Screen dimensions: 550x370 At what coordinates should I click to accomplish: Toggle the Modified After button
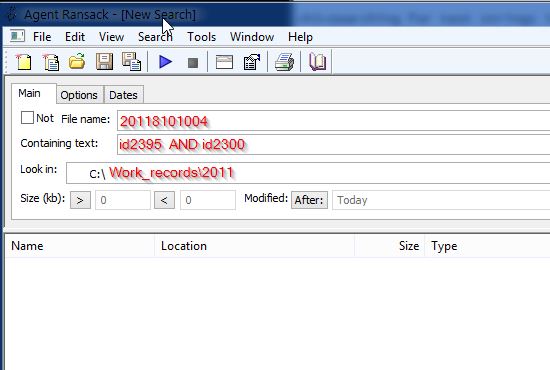pos(309,200)
